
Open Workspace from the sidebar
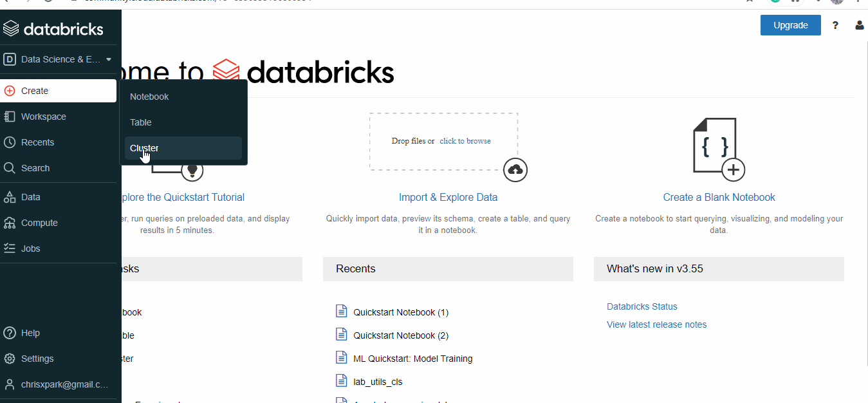[43, 117]
